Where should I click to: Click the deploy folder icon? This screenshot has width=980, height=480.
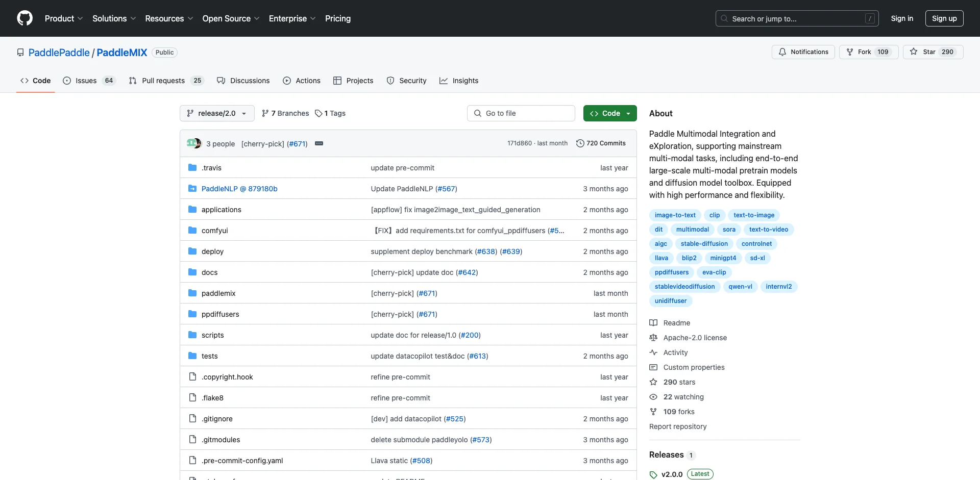click(x=192, y=251)
